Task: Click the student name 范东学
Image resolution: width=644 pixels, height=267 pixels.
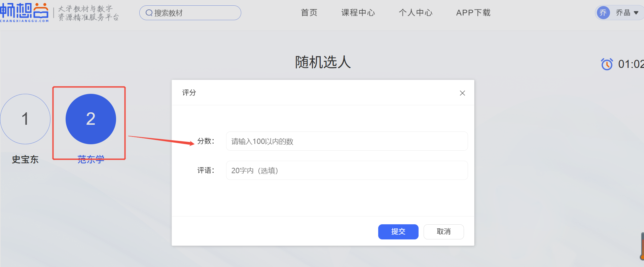Action: (x=91, y=159)
